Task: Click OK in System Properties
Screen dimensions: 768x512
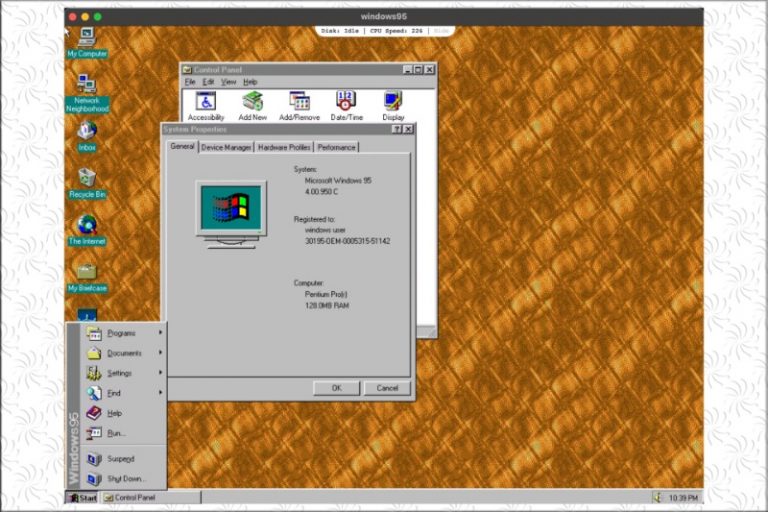Action: 336,388
